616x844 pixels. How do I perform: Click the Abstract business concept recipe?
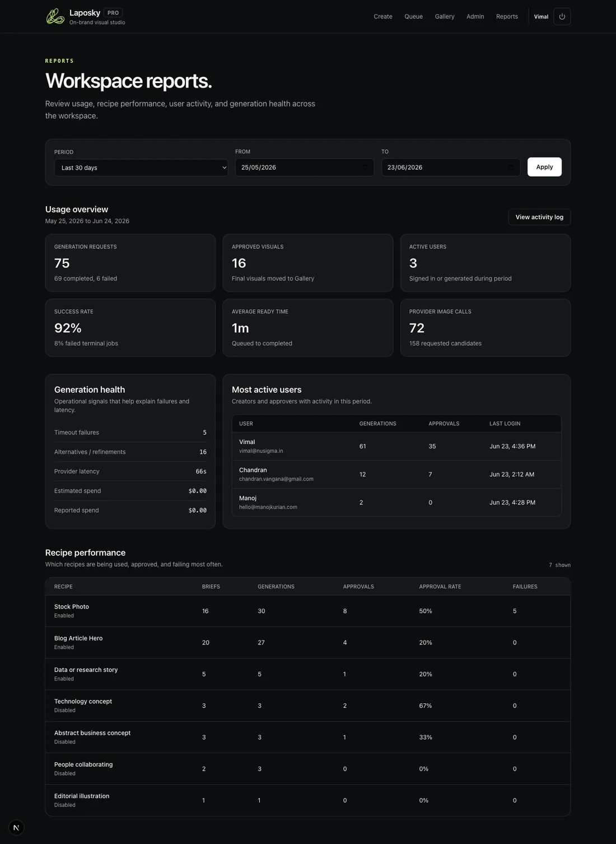pyautogui.click(x=92, y=733)
